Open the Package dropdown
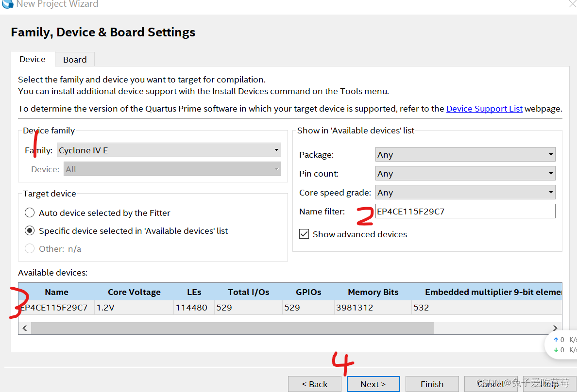Screen dimensions: 577x392 [x=465, y=155]
